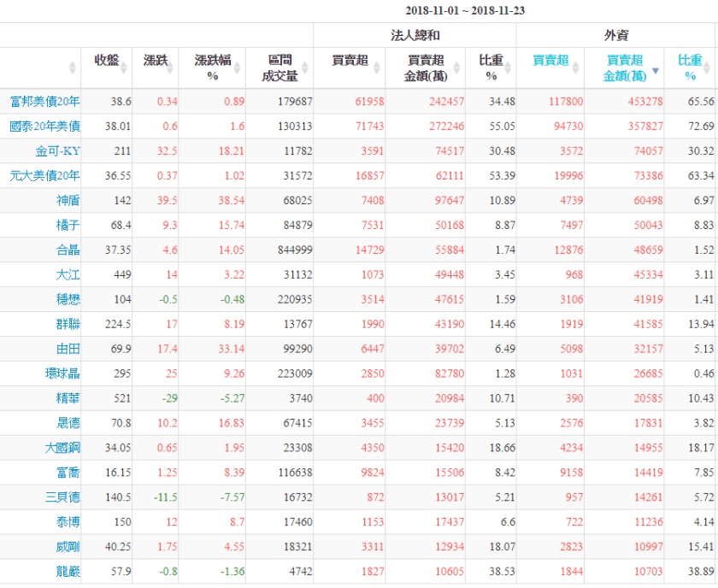Open the 國泰20年美債 stock link
Viewport: 718px width, 588px height.
tap(44, 126)
